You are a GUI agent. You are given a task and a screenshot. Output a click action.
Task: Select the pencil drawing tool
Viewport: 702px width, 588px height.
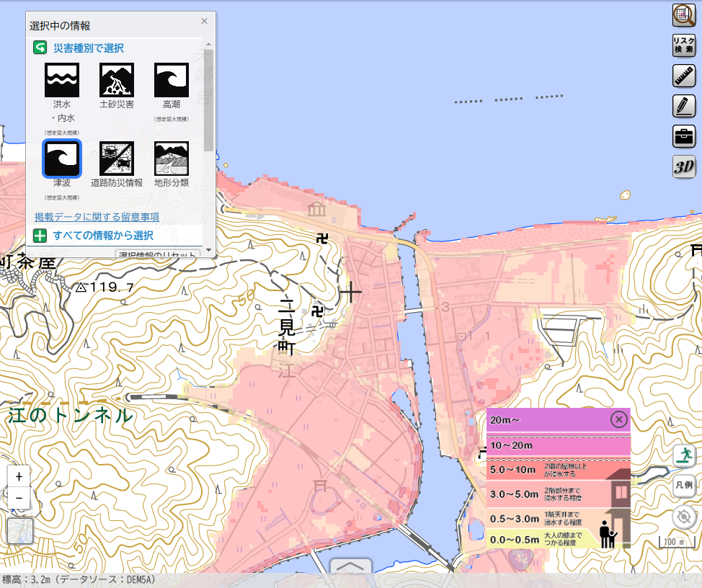[684, 106]
